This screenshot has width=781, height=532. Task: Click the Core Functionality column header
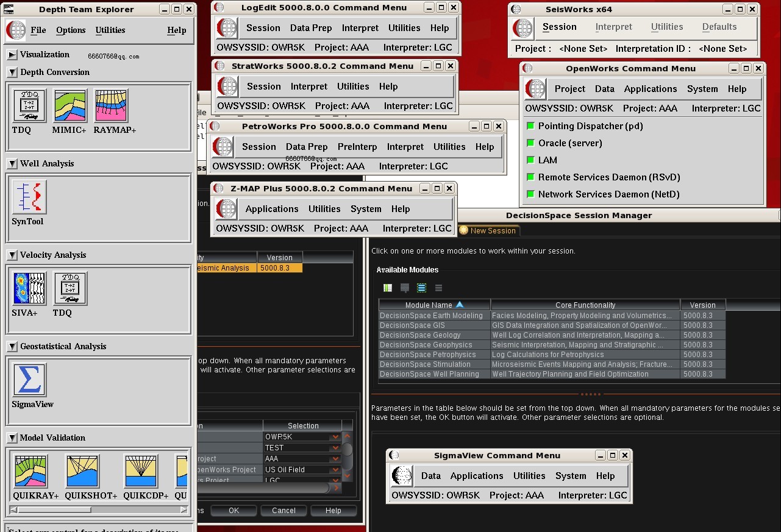[585, 305]
